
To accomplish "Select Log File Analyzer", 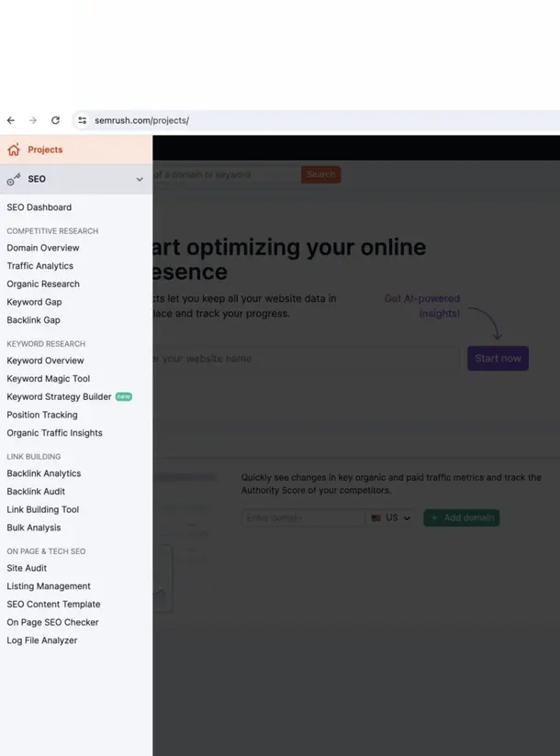I will (x=42, y=640).
